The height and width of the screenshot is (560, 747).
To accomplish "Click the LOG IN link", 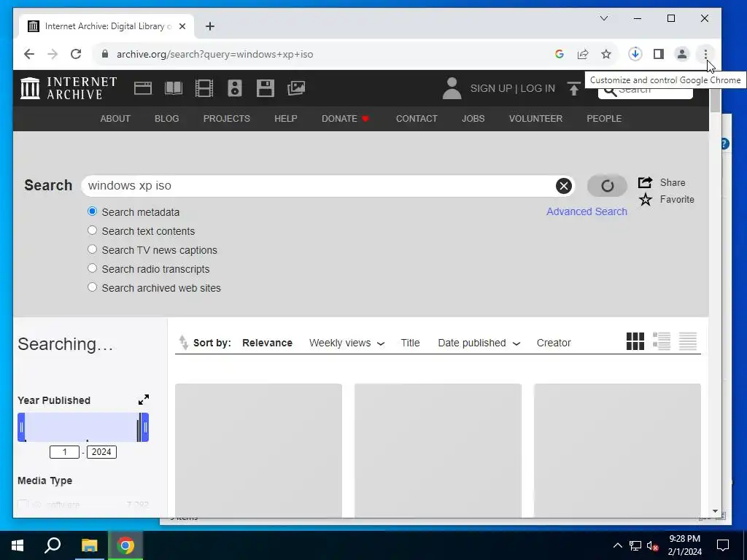I will [538, 88].
